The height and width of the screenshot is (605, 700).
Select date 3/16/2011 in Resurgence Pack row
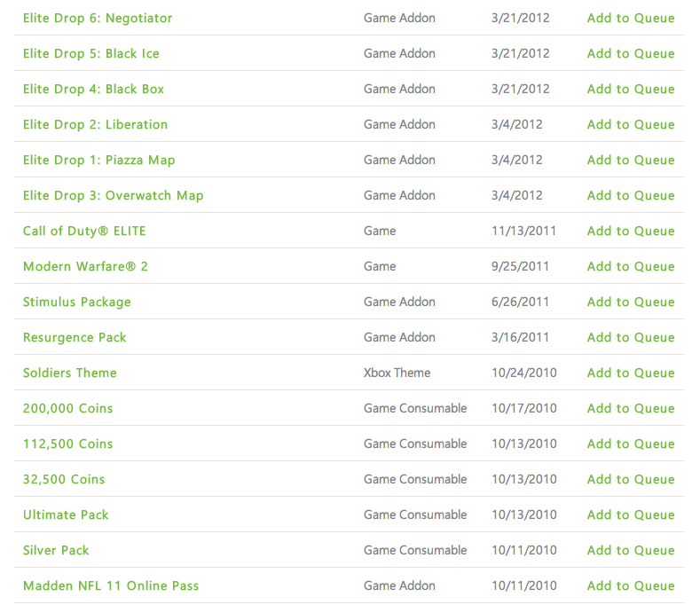click(x=520, y=338)
